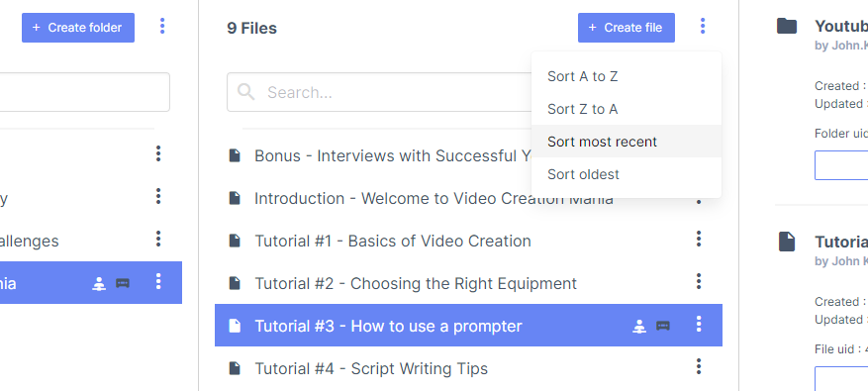The width and height of the screenshot is (868, 391).
Task: Click file icon in the Tutoria details header
Action: pos(787,242)
